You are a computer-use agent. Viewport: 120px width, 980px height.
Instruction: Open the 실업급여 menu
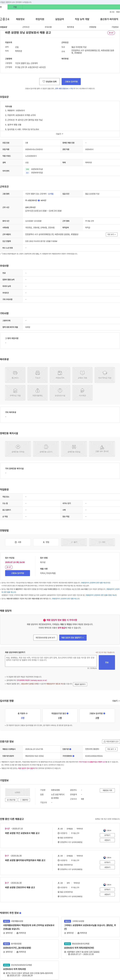(x=60, y=19)
